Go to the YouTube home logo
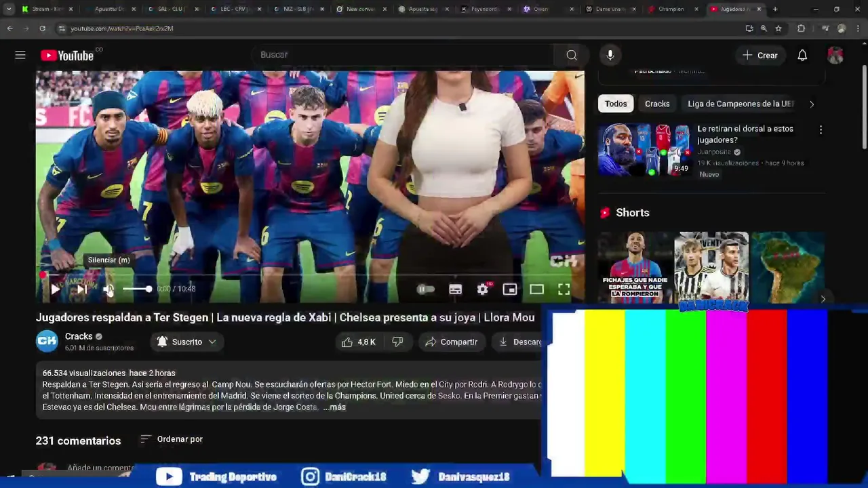Image resolution: width=868 pixels, height=488 pixels. (x=67, y=56)
